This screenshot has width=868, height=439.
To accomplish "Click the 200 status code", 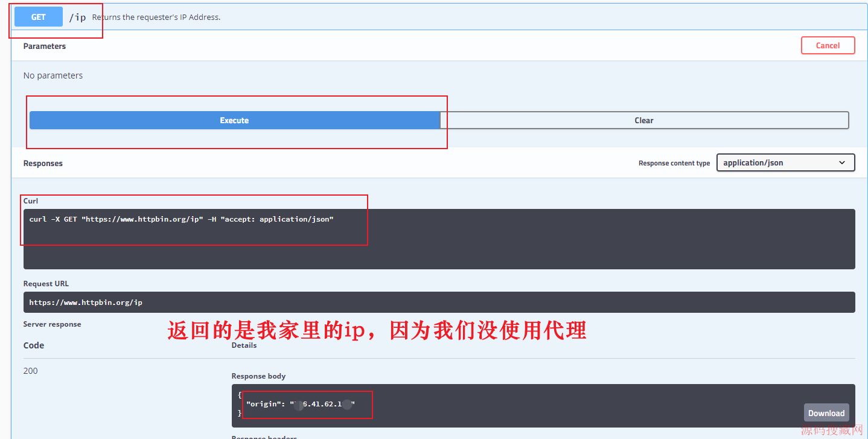I will click(31, 371).
